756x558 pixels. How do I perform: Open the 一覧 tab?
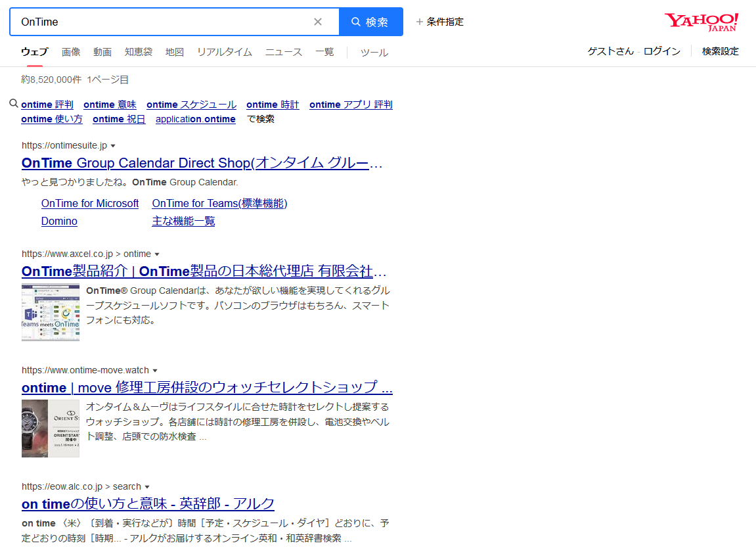pos(324,52)
